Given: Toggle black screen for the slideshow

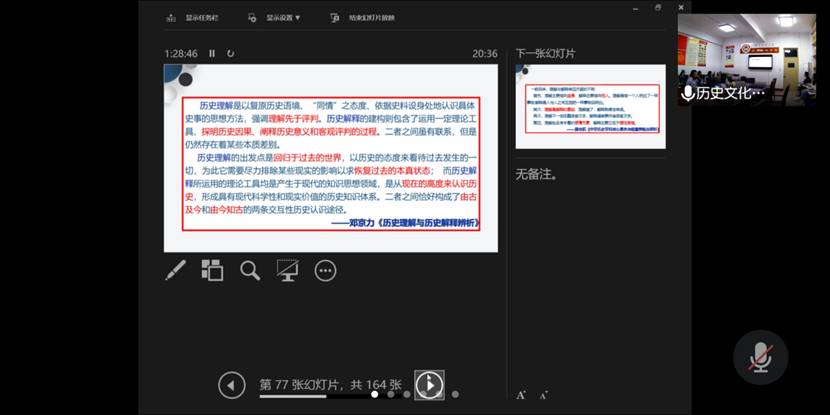Looking at the screenshot, I should [x=288, y=270].
